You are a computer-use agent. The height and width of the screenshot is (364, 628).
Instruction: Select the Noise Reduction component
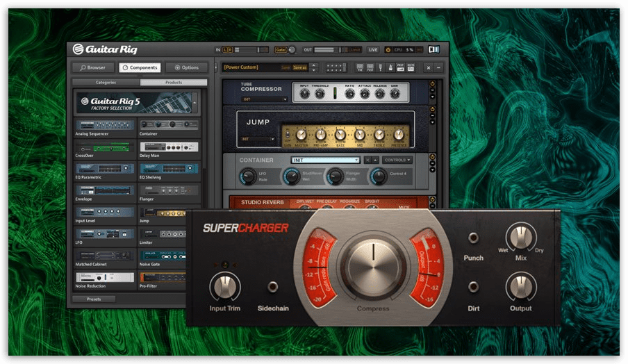pos(105,281)
